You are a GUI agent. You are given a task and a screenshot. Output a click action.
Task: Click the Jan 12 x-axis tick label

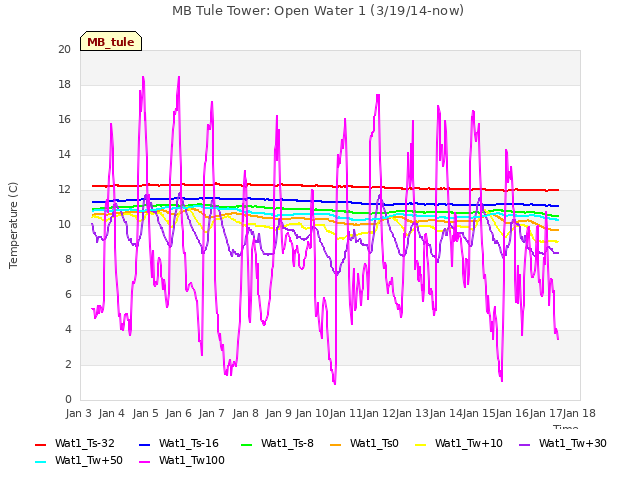379,413
